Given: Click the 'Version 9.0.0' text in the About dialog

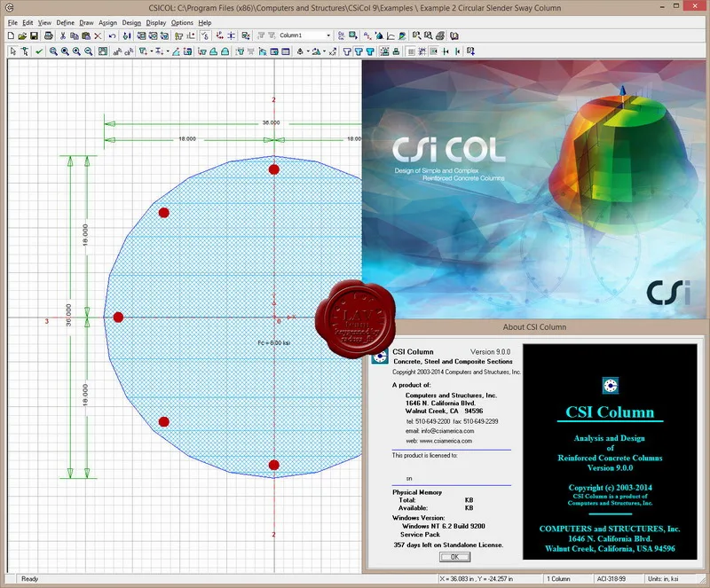Looking at the screenshot, I should coord(490,352).
